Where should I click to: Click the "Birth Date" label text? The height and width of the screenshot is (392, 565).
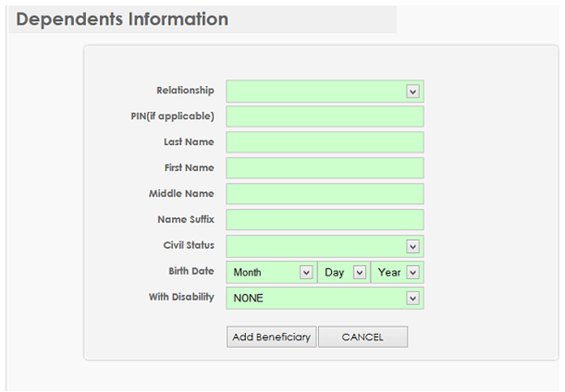(191, 271)
